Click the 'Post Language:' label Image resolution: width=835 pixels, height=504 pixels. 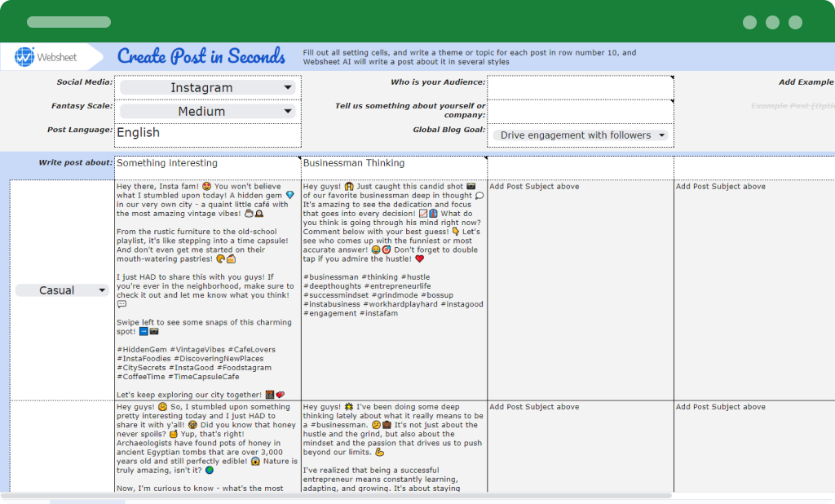(80, 130)
